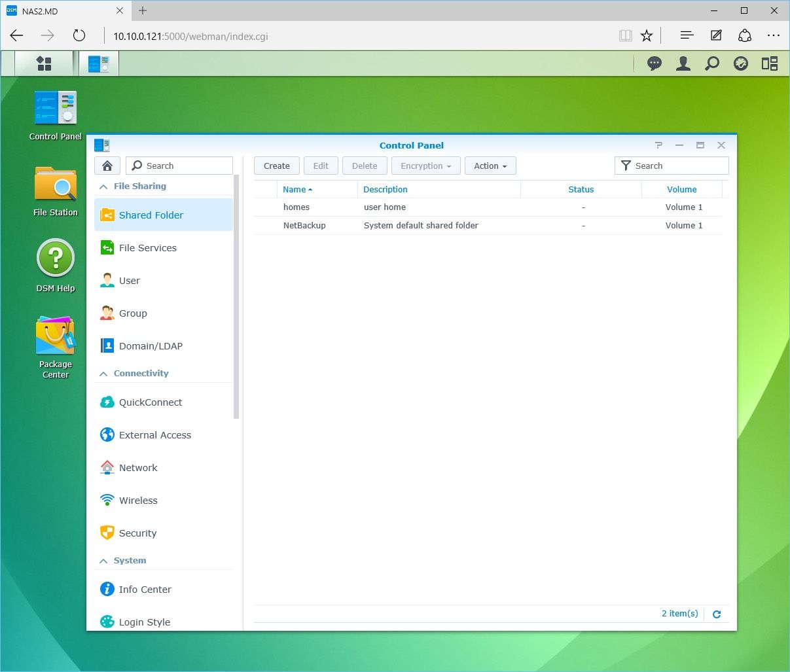Viewport: 790px width, 672px height.
Task: Select the homes folder row
Action: coord(488,207)
